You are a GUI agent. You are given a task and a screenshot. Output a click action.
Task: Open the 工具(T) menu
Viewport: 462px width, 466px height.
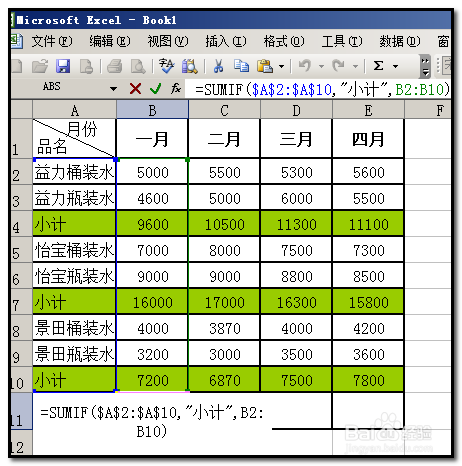coord(342,41)
